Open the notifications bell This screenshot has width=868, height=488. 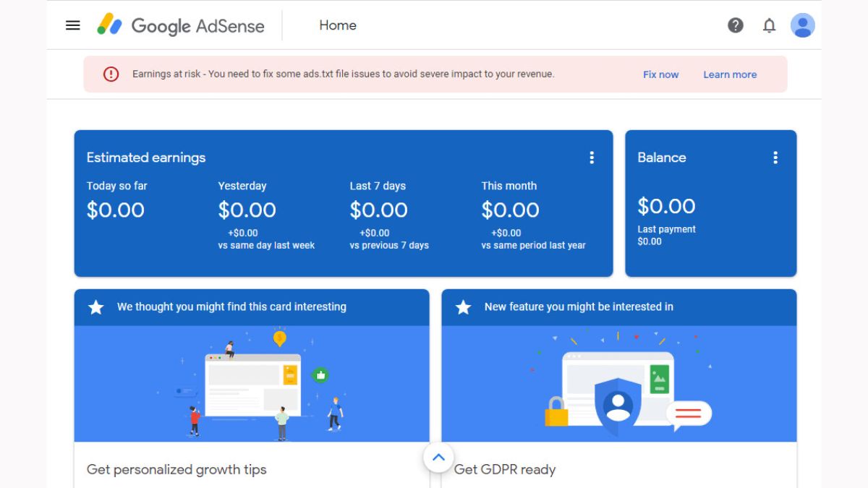769,25
